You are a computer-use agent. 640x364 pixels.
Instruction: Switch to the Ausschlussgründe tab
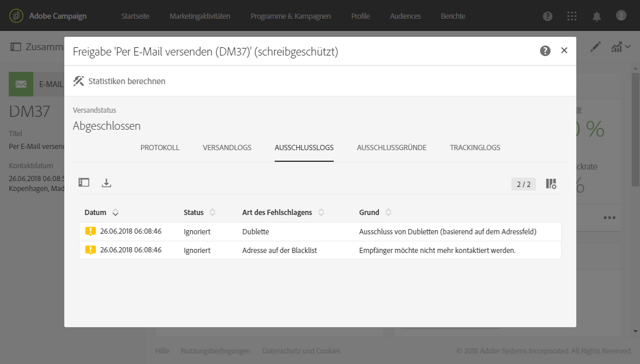(x=392, y=148)
